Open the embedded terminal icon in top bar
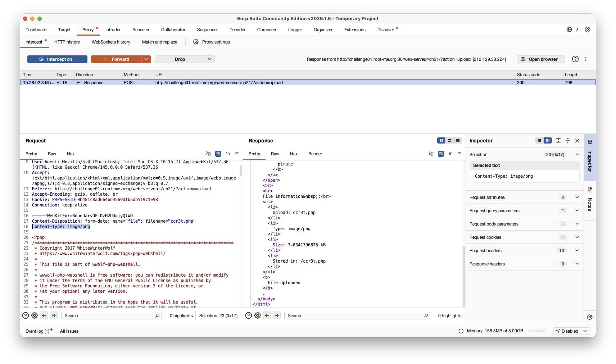Viewport: 616px width, 364px height. tap(578, 29)
